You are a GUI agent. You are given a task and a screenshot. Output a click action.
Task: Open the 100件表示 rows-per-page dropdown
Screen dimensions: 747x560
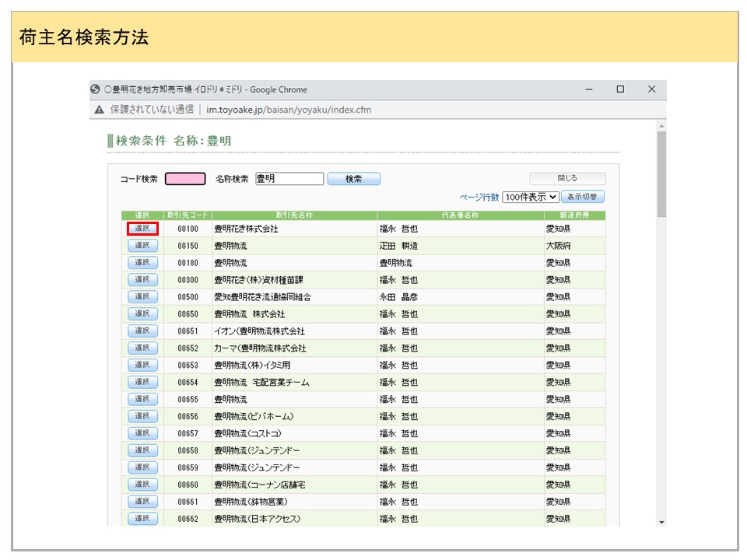[x=531, y=198]
